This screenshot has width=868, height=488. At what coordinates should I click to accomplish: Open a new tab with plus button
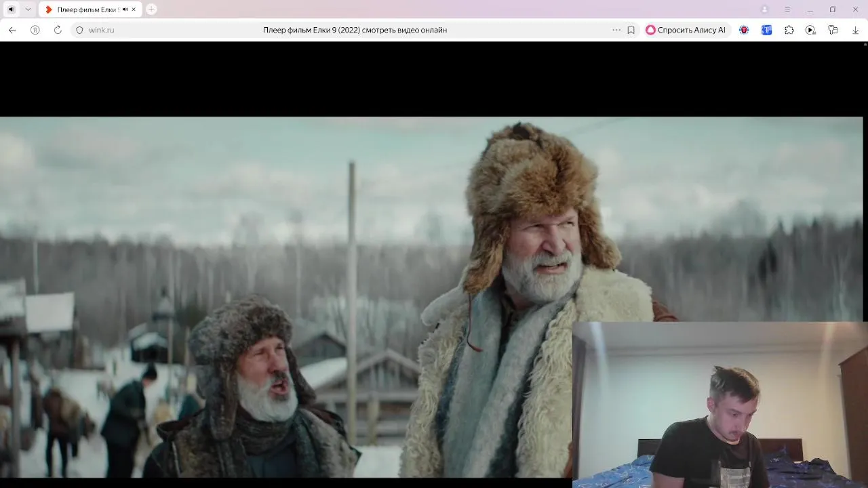(x=151, y=9)
